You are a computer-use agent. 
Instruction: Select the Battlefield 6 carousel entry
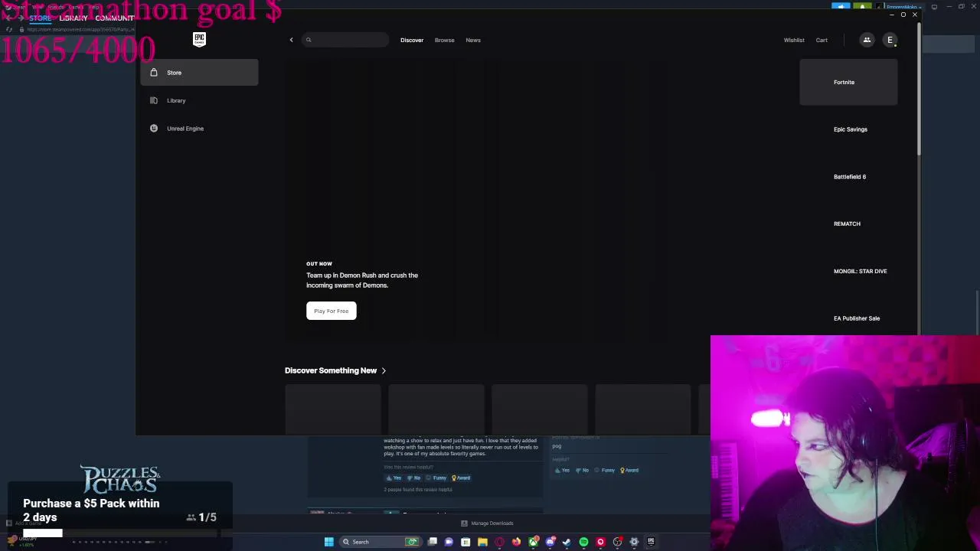tap(848, 177)
